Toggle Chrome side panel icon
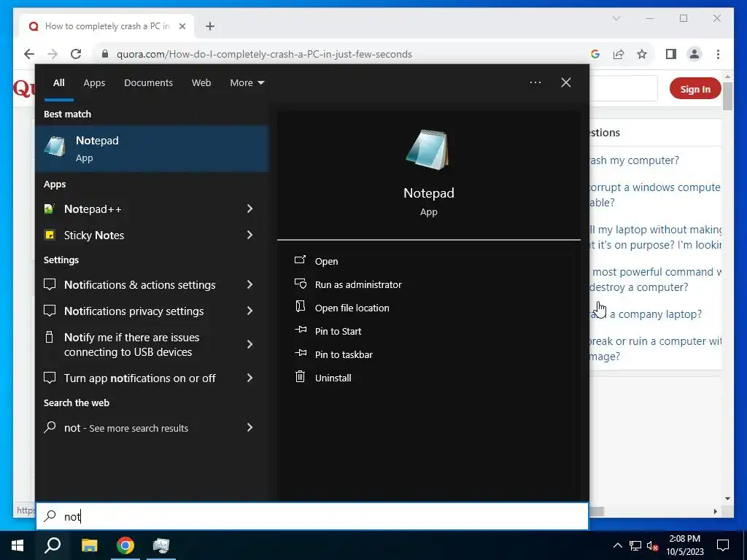The image size is (747, 560). coord(671,54)
